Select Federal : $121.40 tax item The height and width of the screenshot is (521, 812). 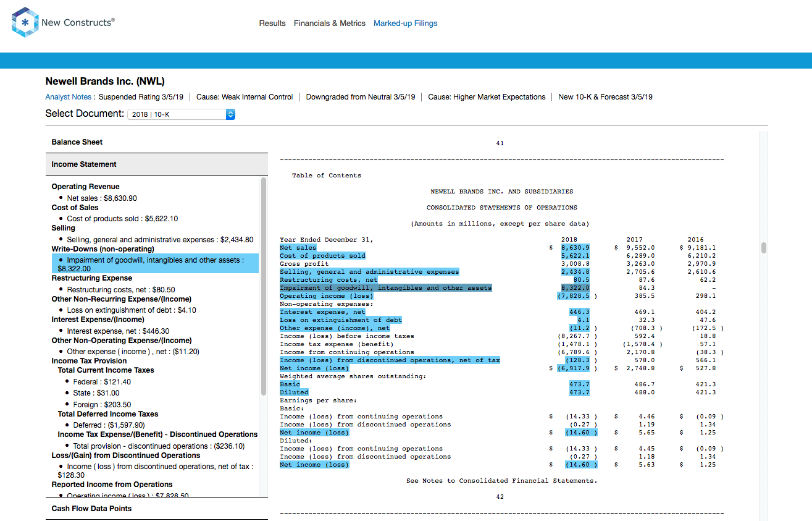(x=102, y=382)
